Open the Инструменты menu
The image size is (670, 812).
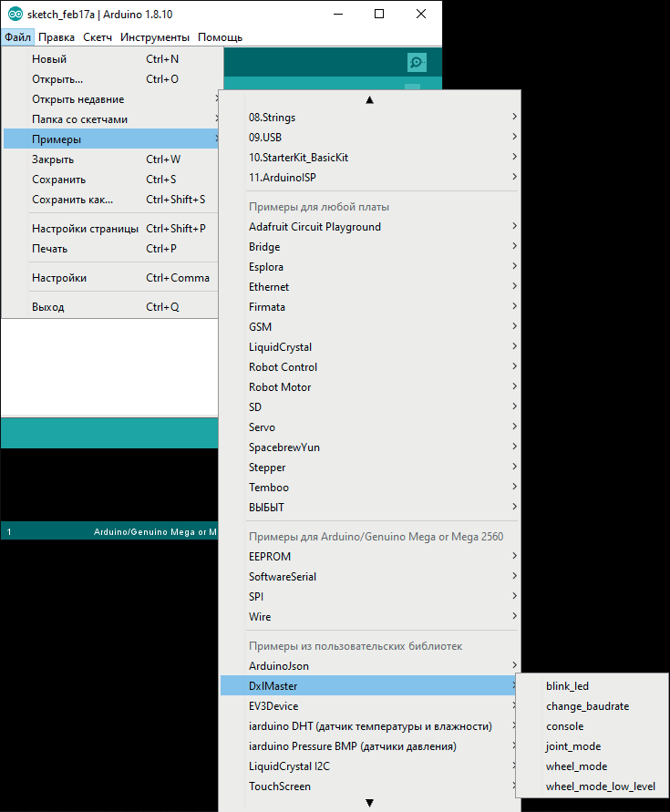coord(154,37)
